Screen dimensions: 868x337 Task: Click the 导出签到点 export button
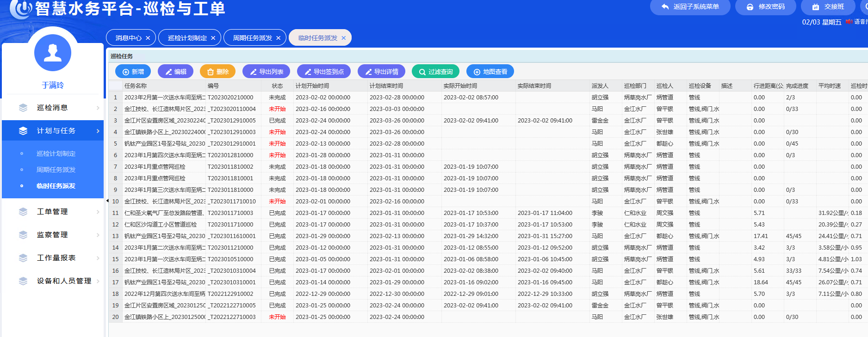pos(323,72)
